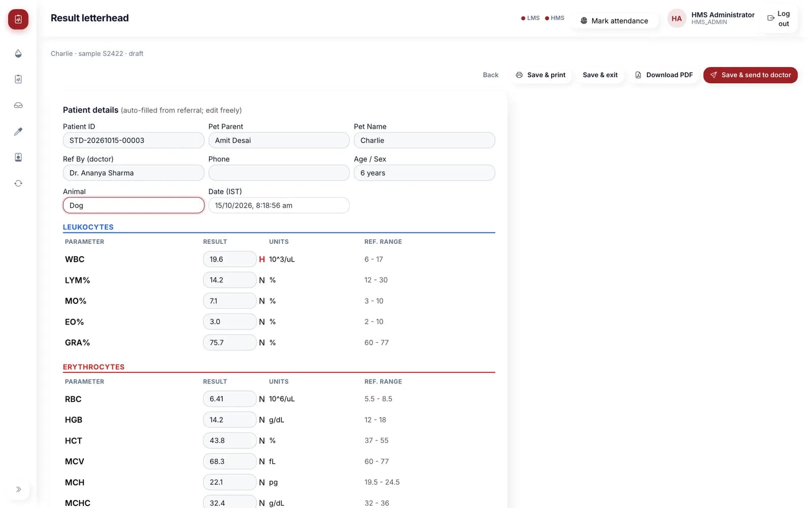Click the ERYTHROCYTES section heading
The image size is (812, 508).
coord(94,367)
